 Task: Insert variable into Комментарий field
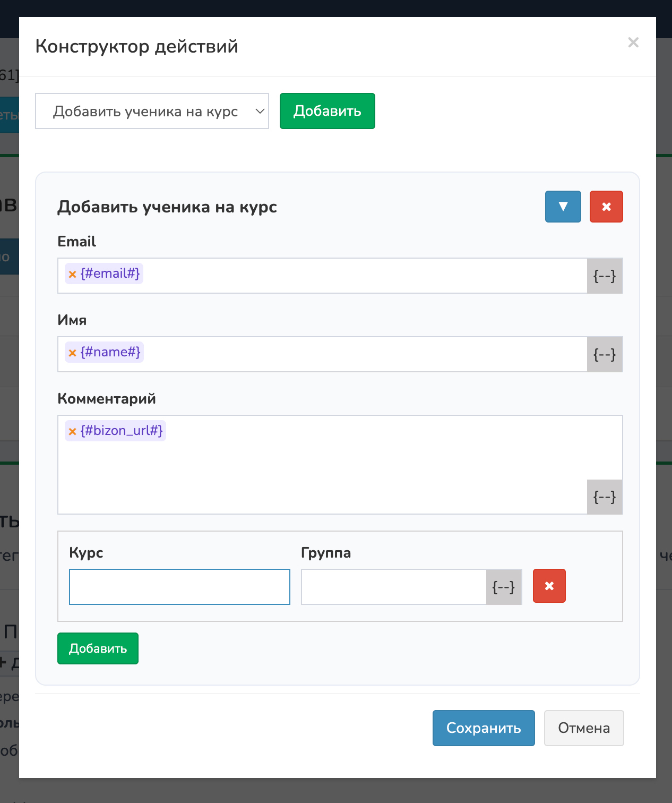(604, 497)
